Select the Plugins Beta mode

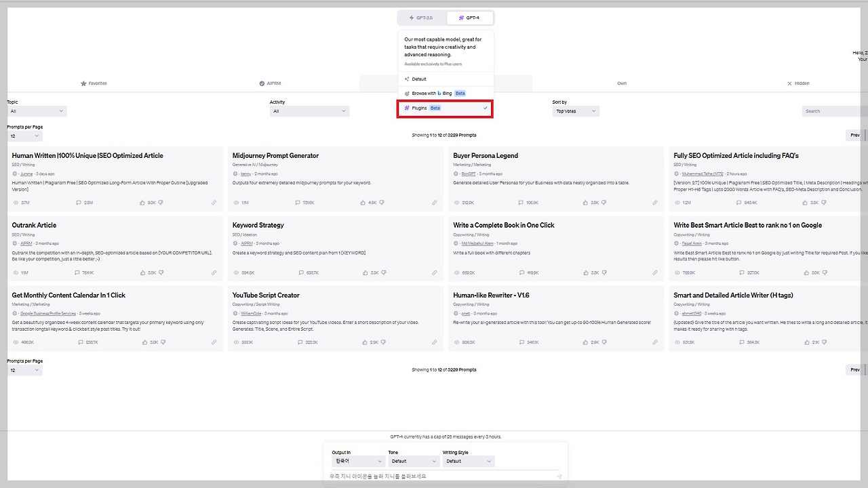tap(446, 108)
